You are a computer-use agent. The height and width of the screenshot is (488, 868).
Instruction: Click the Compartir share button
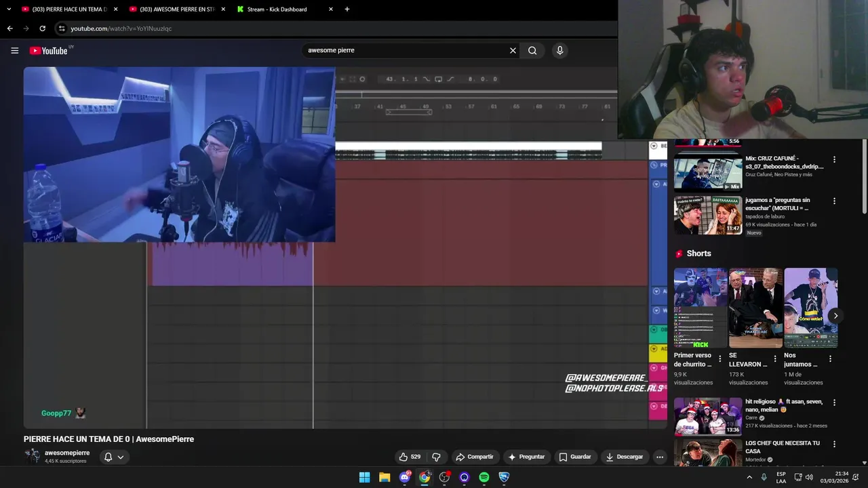(x=475, y=457)
